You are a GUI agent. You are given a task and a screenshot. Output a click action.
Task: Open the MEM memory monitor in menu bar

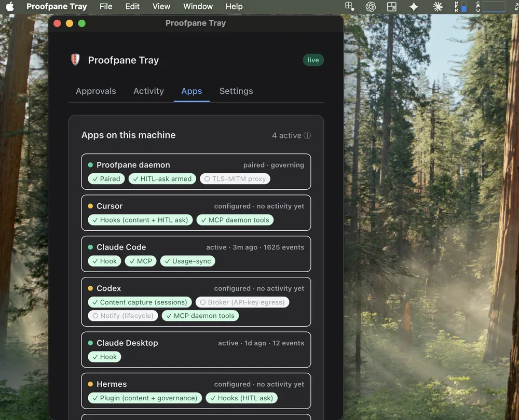coord(460,7)
